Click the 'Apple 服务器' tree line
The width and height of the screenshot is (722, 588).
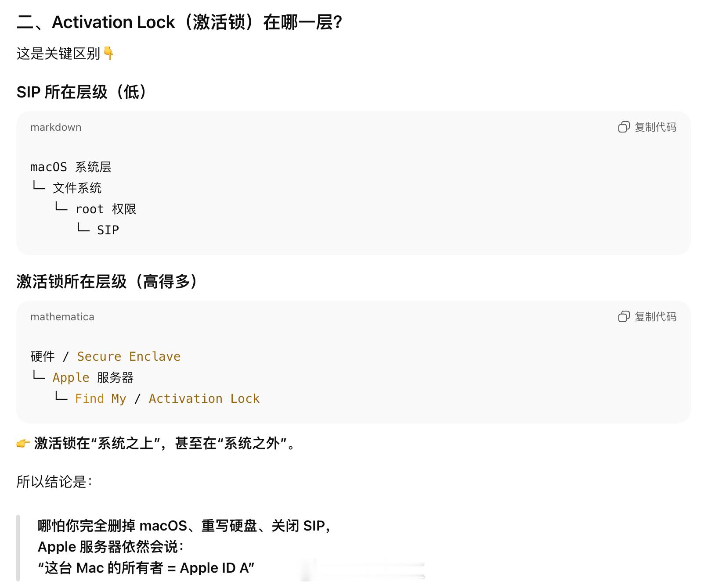[93, 377]
